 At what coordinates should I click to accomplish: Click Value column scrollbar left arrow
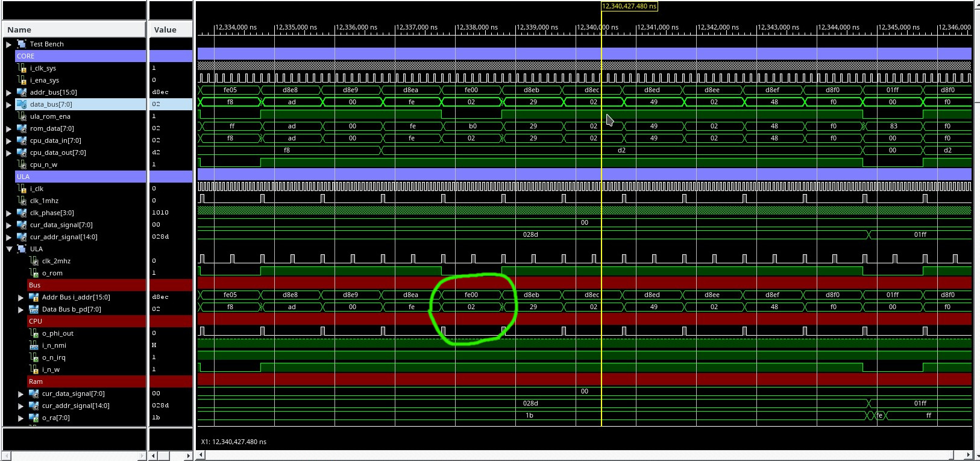click(153, 456)
